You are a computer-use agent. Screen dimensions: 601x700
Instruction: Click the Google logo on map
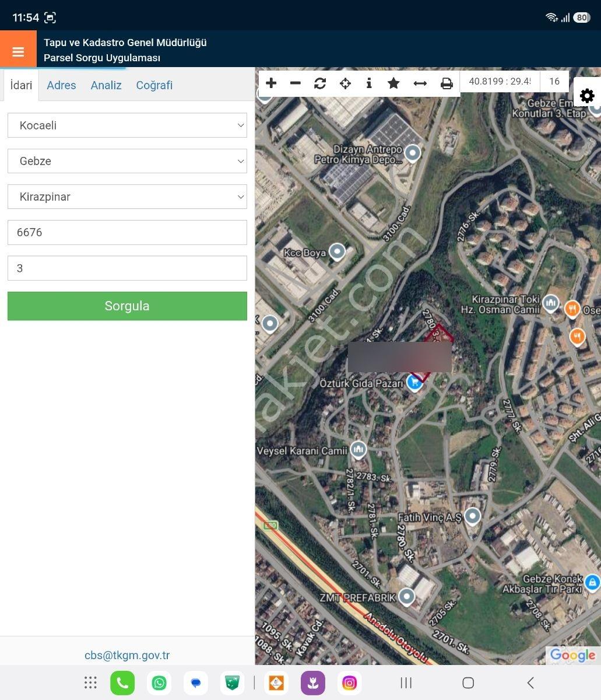coord(572,655)
